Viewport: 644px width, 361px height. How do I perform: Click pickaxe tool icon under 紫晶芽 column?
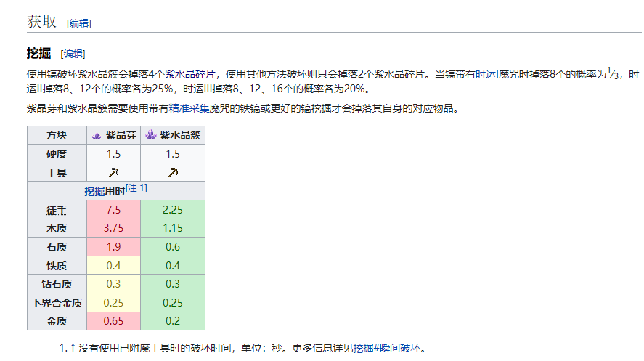point(113,172)
